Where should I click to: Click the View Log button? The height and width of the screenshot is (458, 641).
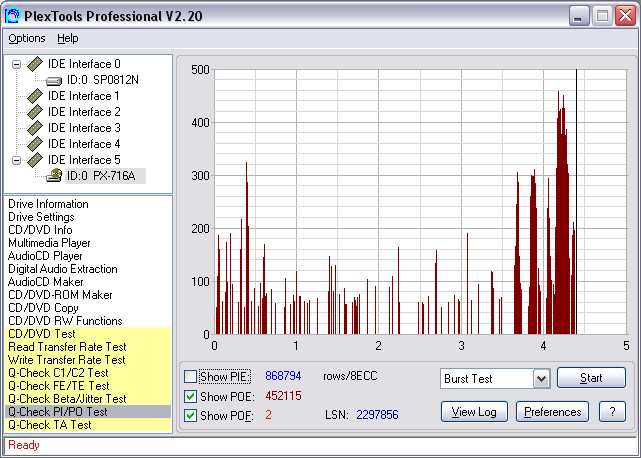coord(474,412)
